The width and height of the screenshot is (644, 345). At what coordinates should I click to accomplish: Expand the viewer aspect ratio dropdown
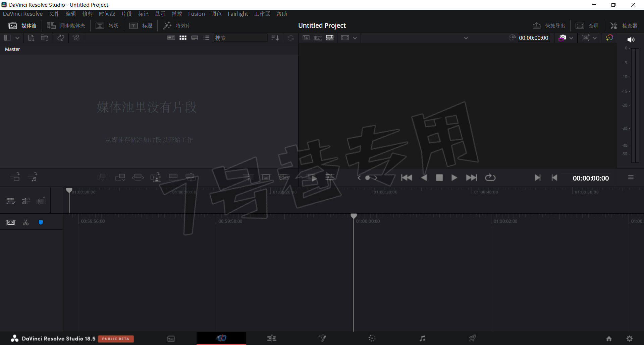pyautogui.click(x=355, y=38)
